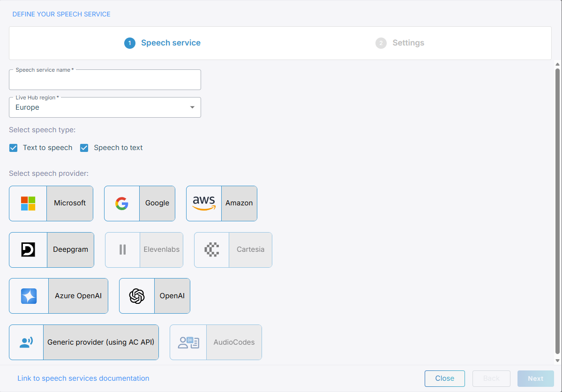
Task: Click the AudioCodes provider icon
Action: tap(188, 342)
